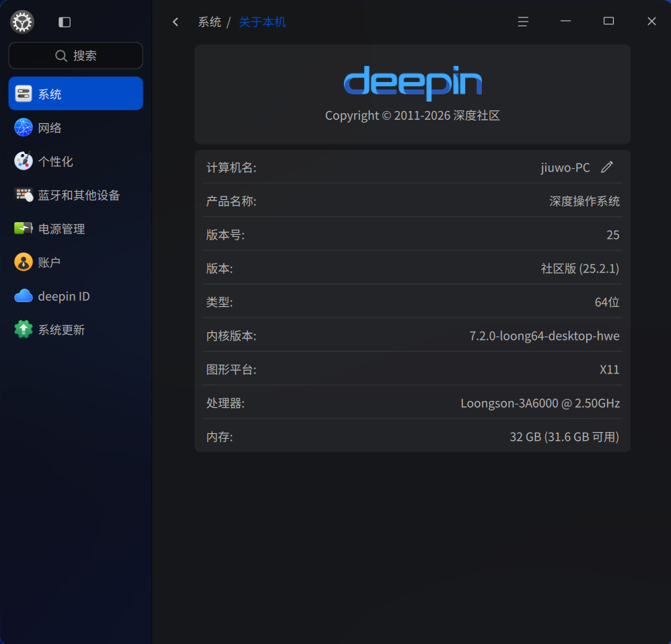The width and height of the screenshot is (671, 644).
Task: Close the control center window
Action: click(x=651, y=22)
